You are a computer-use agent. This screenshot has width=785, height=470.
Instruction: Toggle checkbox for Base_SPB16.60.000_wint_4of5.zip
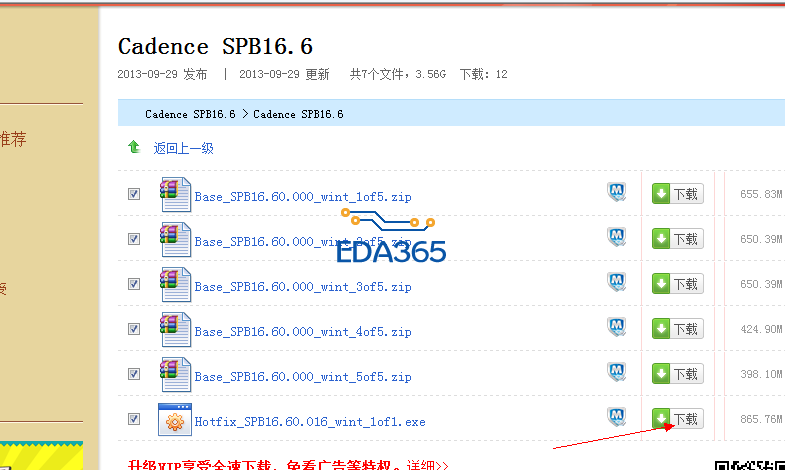[x=134, y=329]
